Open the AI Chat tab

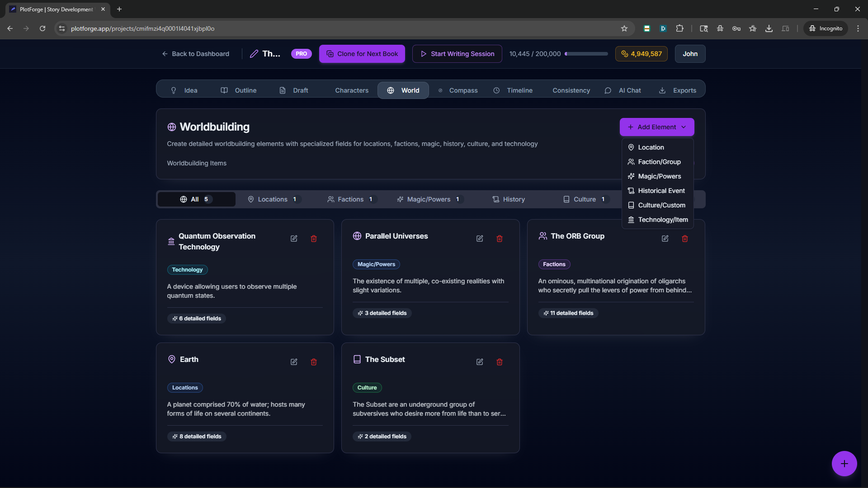(623, 90)
